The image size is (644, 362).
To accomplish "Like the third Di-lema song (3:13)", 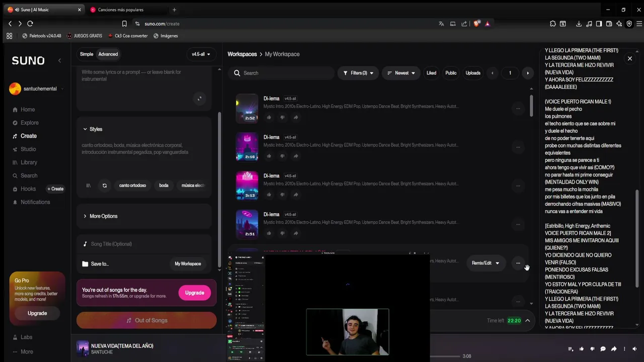I will pos(269,195).
